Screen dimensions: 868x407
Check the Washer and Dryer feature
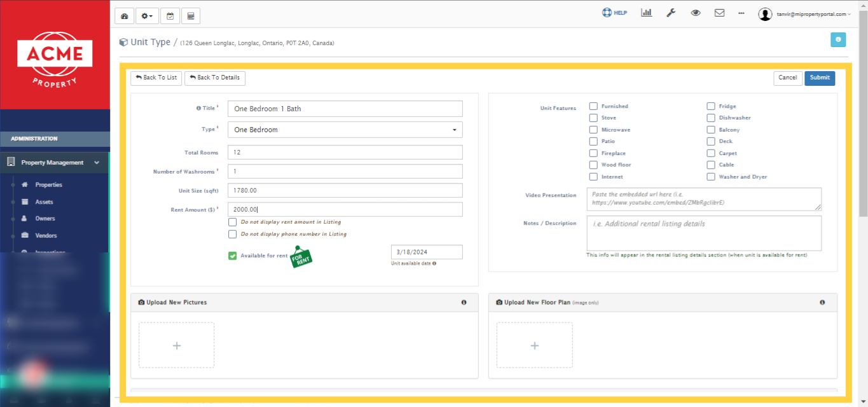point(710,176)
